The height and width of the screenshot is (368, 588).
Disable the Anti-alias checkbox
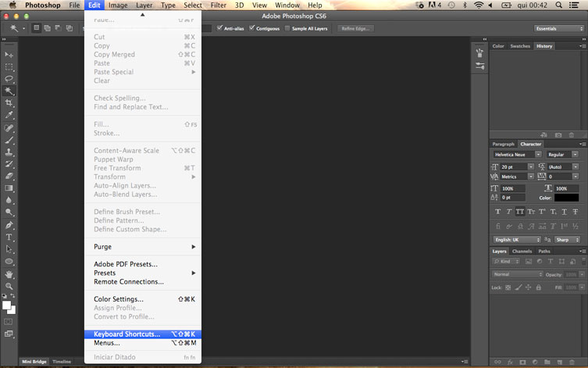[221, 28]
